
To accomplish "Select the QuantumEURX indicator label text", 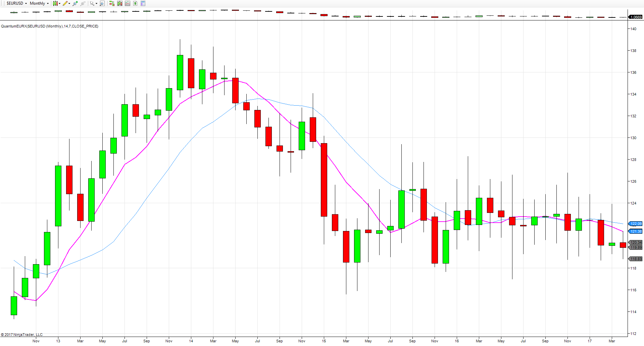I will 50,26.
